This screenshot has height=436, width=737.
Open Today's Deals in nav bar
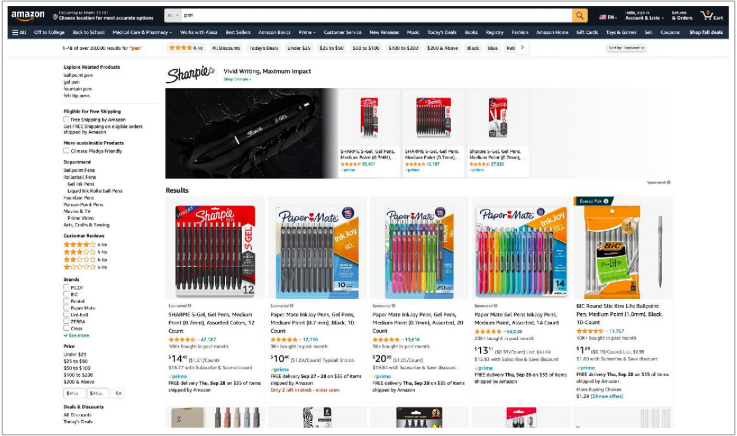pyautogui.click(x=441, y=32)
